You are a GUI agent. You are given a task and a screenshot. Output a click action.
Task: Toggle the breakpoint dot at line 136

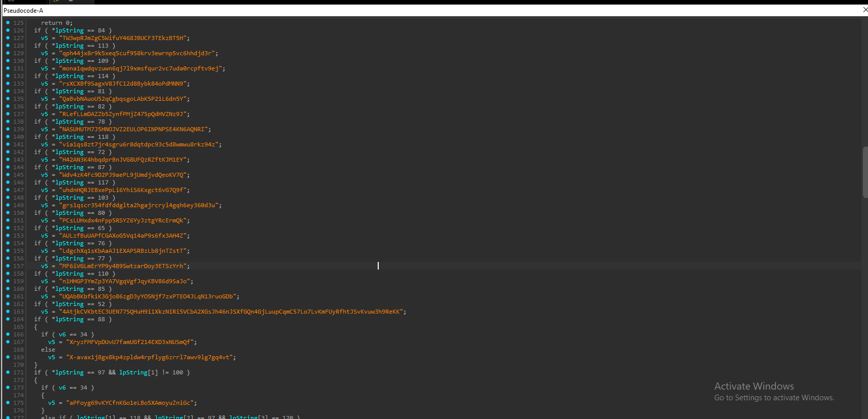8,106
